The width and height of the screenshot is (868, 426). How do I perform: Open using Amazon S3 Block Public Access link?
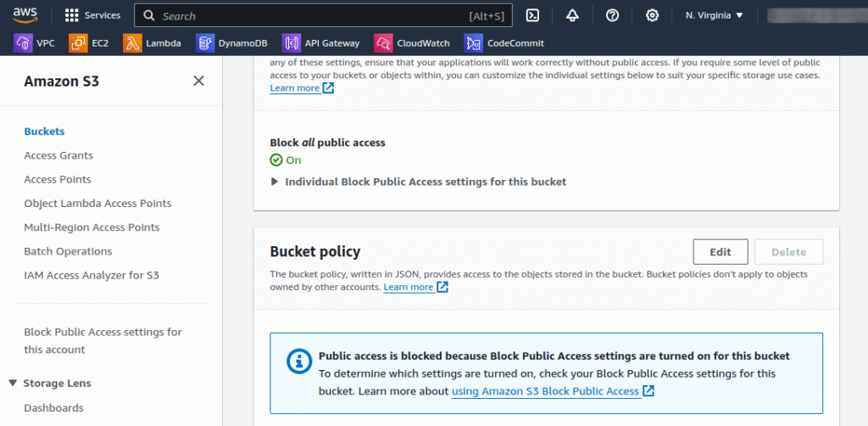click(x=545, y=391)
